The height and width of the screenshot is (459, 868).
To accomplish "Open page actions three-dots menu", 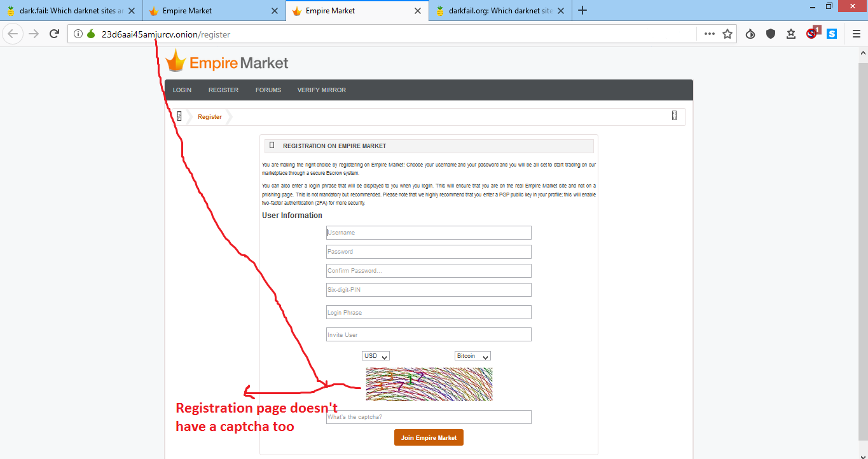I will point(710,34).
